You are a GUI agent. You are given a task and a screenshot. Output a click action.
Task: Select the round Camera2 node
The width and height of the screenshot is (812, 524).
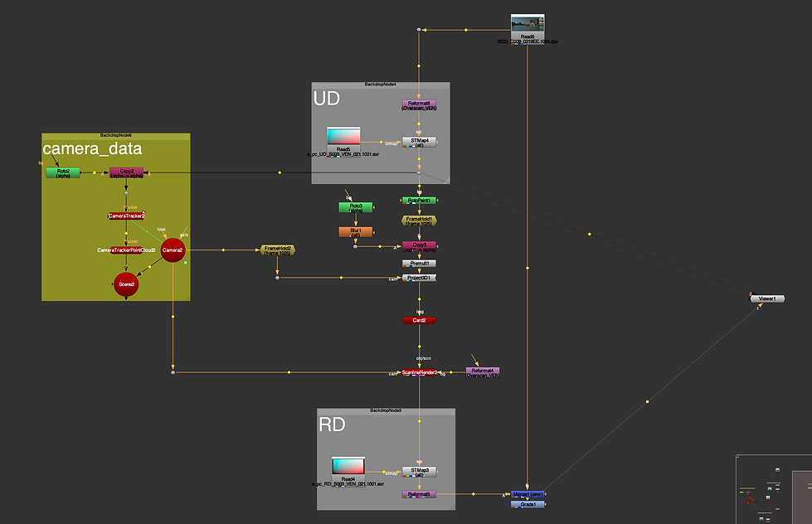(173, 250)
